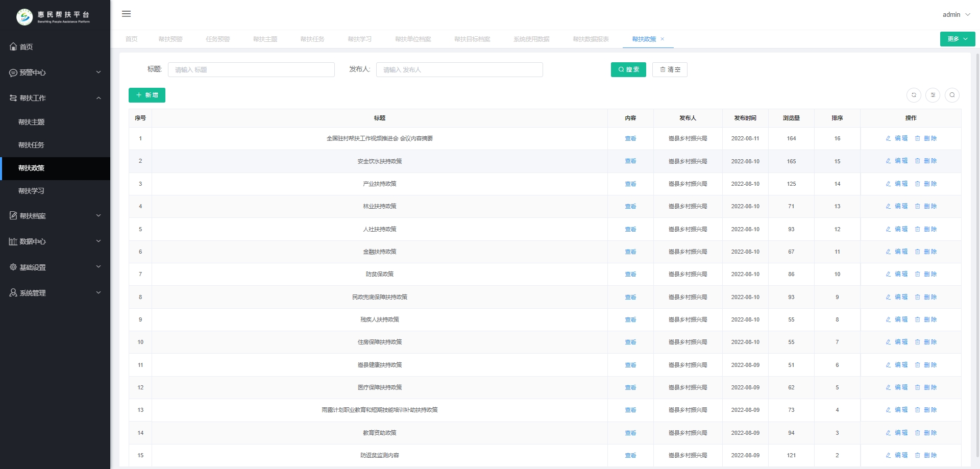The width and height of the screenshot is (980, 469).
Task: Expand 基础设置 sidebar menu
Action: point(55,267)
